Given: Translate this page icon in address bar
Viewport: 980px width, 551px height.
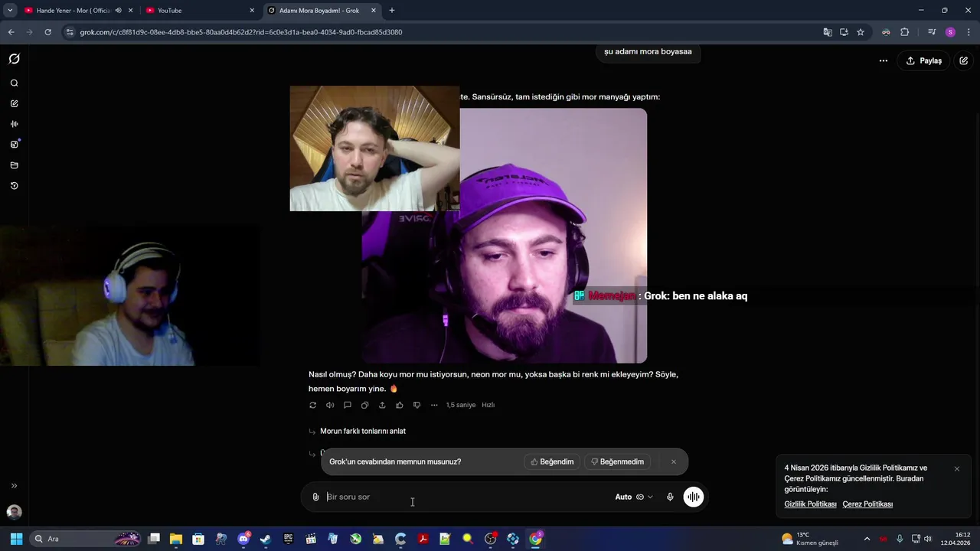Looking at the screenshot, I should 828,32.
